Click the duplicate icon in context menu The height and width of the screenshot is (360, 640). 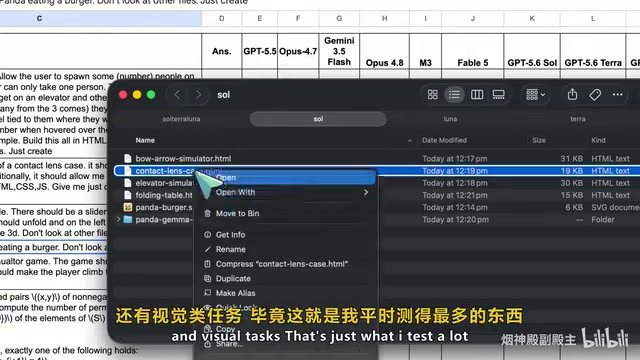pos(207,278)
